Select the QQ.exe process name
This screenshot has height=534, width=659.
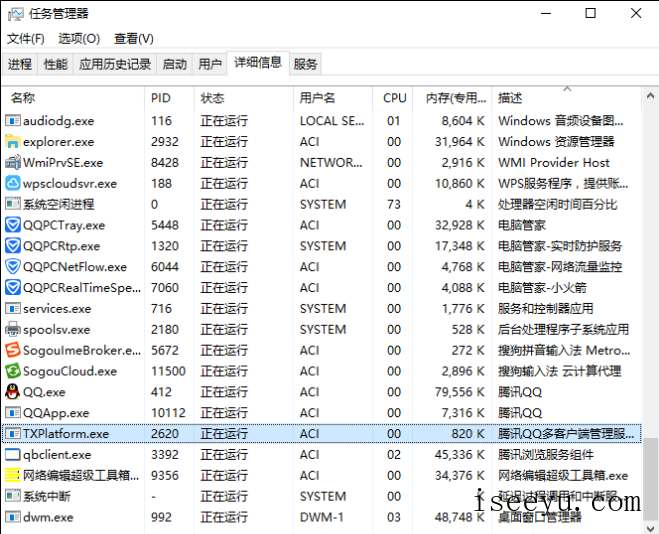44,392
